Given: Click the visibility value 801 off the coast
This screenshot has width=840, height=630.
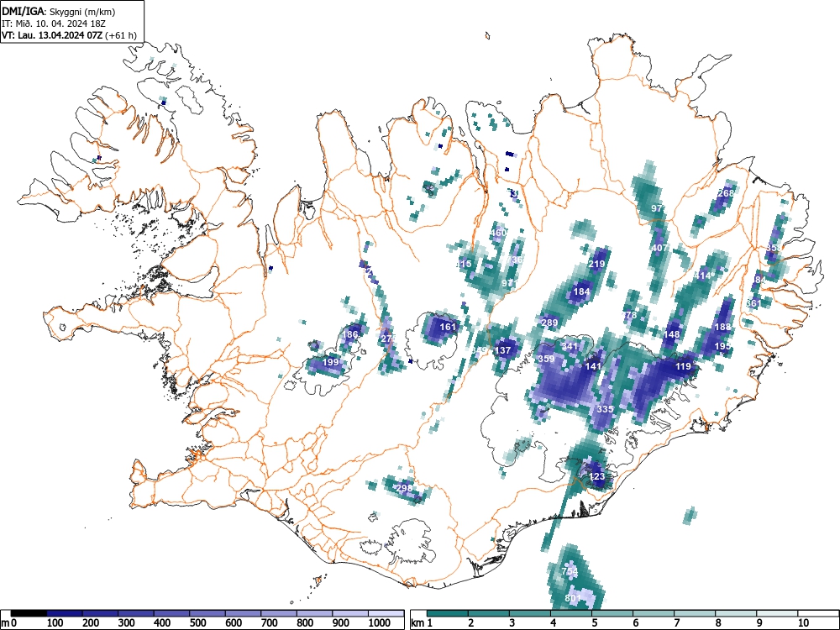Looking at the screenshot, I should (573, 598).
